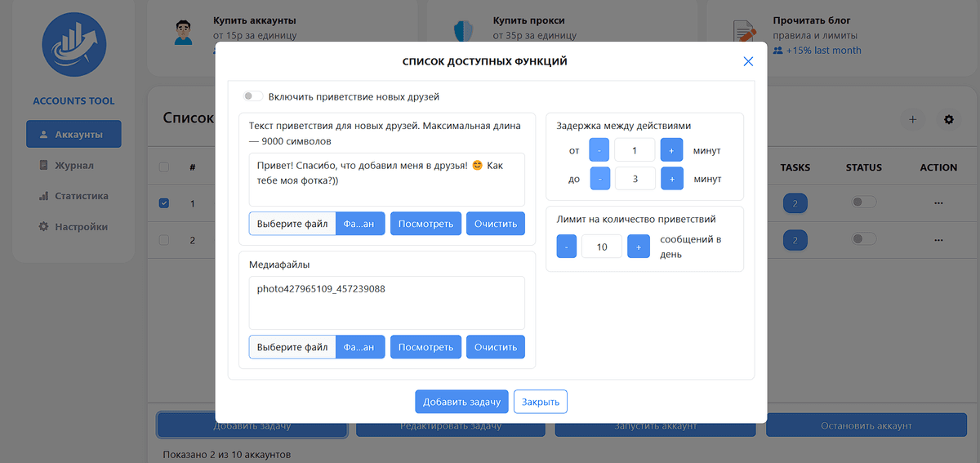Increase the greetings limit with plus button
Viewport: 980px width, 463px height.
639,247
